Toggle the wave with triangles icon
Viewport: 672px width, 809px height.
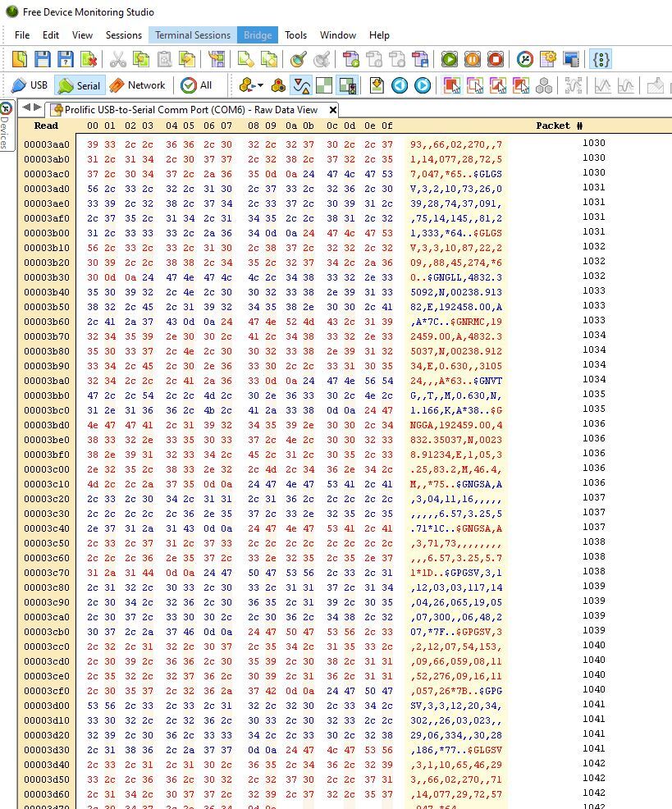(x=301, y=85)
